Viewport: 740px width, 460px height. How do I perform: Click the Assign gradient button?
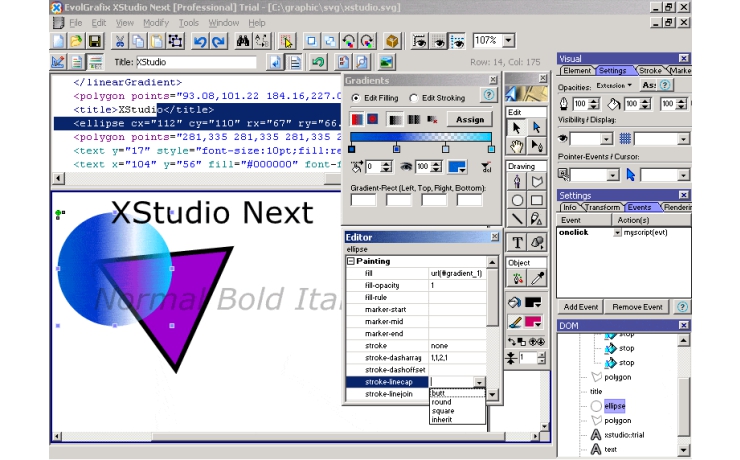(x=470, y=119)
